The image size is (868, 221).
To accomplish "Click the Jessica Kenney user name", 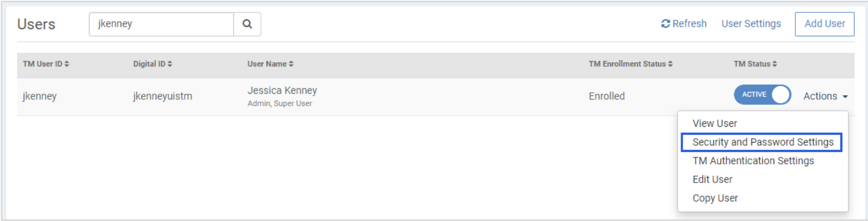I will [282, 91].
